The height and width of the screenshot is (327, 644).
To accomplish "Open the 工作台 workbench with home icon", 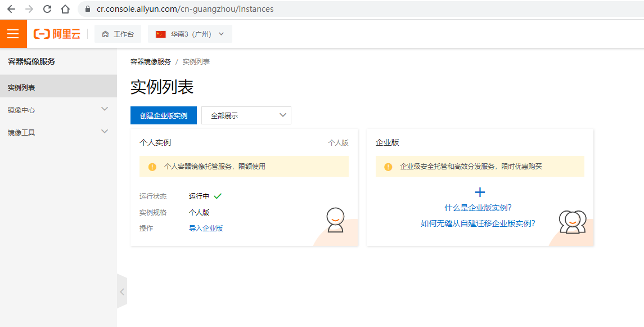I will tap(118, 34).
